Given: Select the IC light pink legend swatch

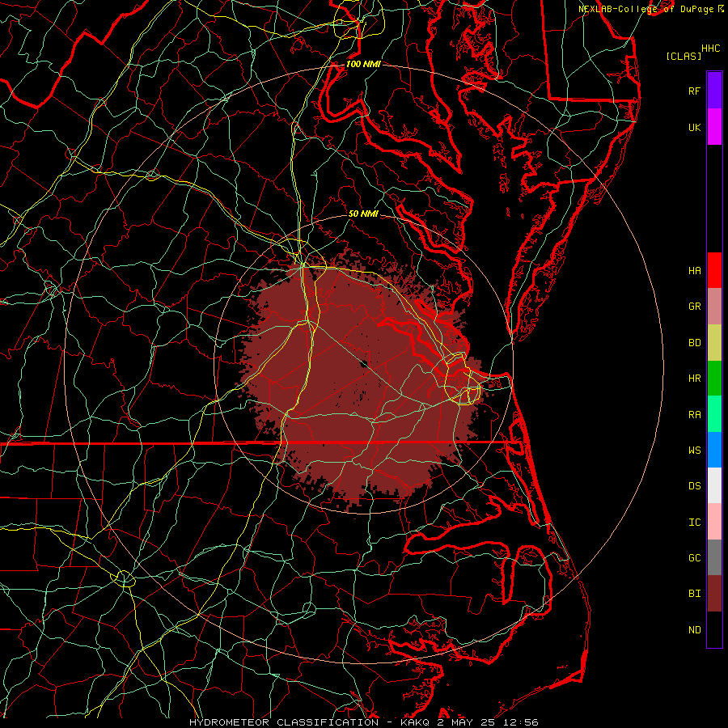Looking at the screenshot, I should [714, 522].
